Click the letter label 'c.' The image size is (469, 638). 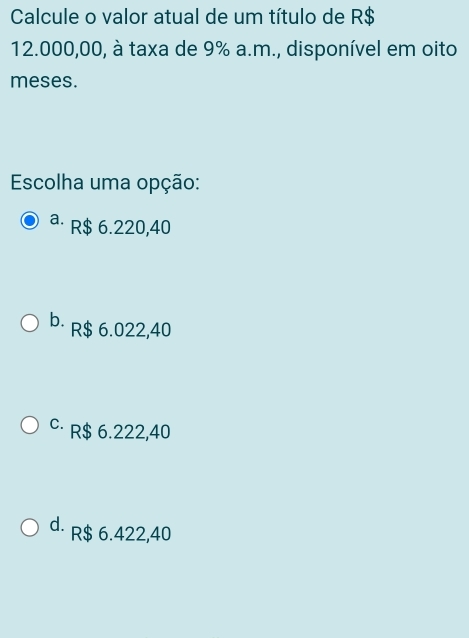[57, 423]
